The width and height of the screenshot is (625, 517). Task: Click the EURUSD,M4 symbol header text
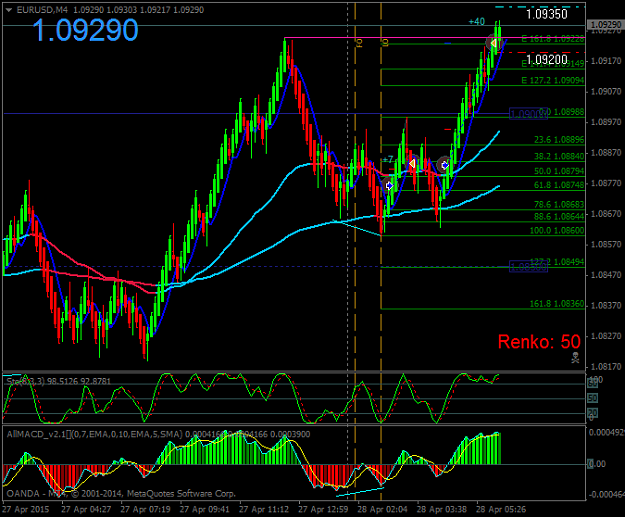click(42, 10)
